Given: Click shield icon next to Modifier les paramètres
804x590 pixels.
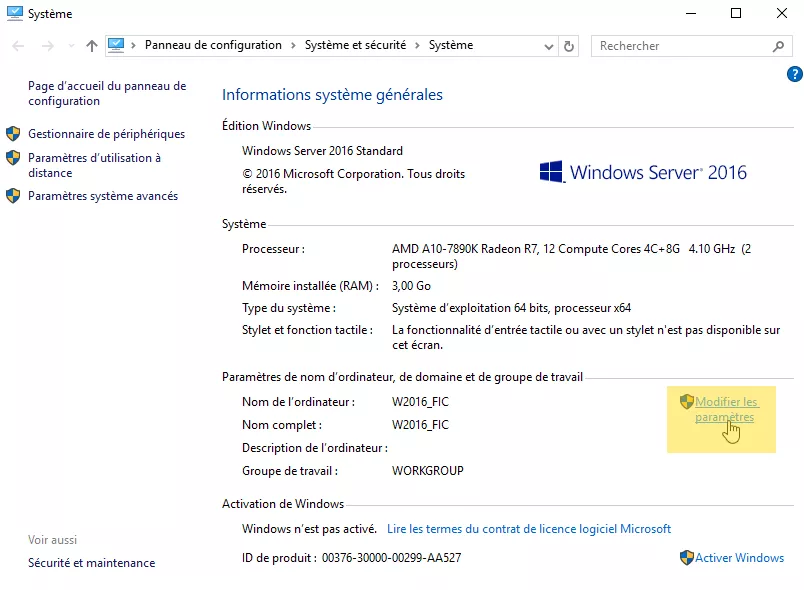Looking at the screenshot, I should click(x=687, y=401).
